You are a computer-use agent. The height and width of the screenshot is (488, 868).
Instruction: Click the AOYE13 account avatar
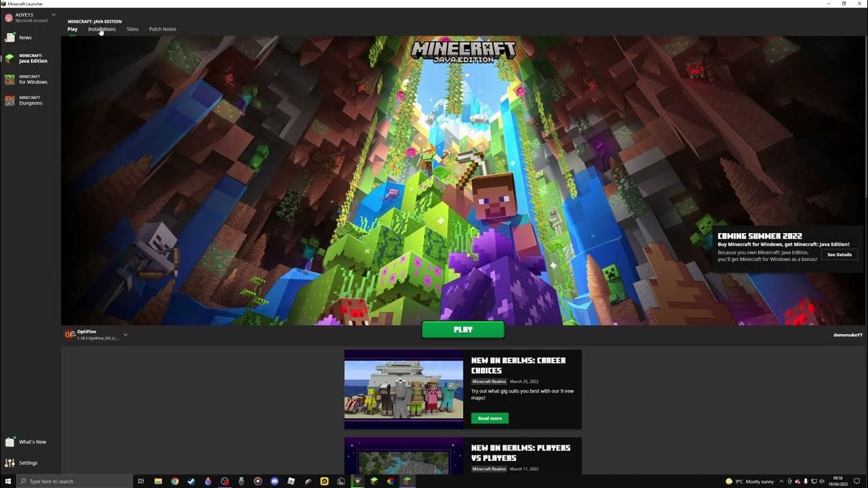pos(8,18)
